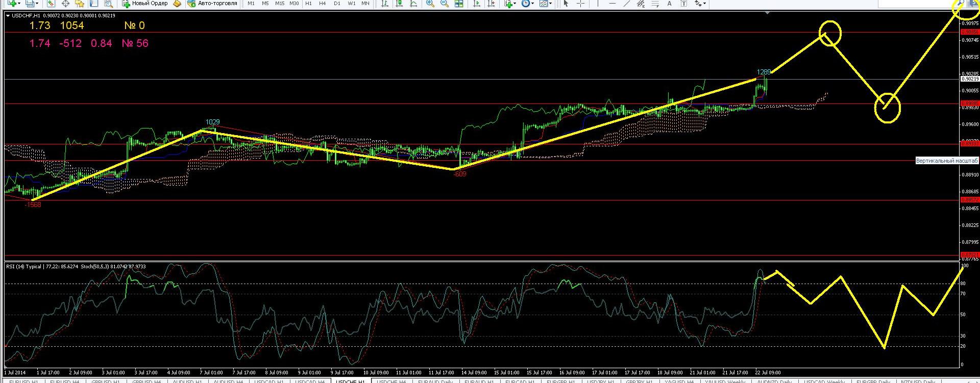Toggle chart shift from right edge
The height and width of the screenshot is (383, 980).
(492, 4)
